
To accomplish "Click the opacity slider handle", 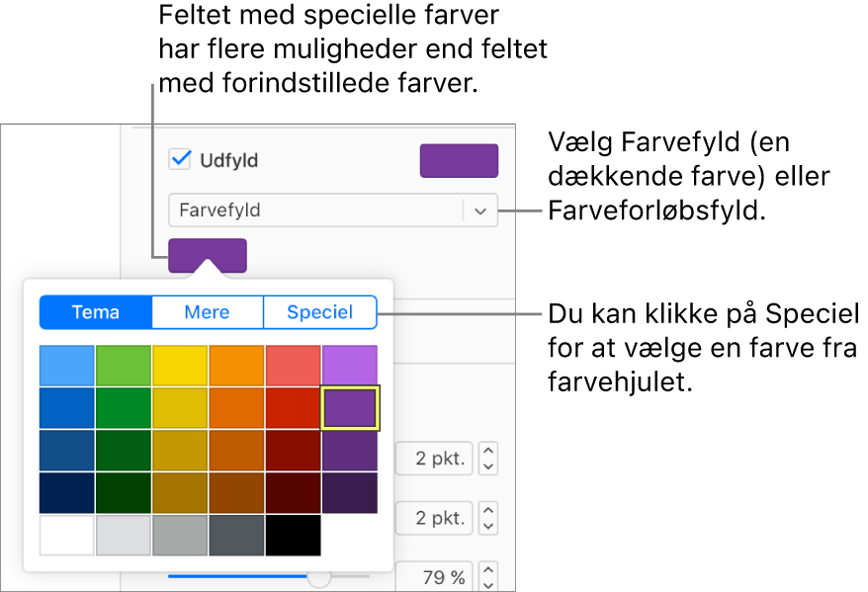I will click(x=318, y=576).
